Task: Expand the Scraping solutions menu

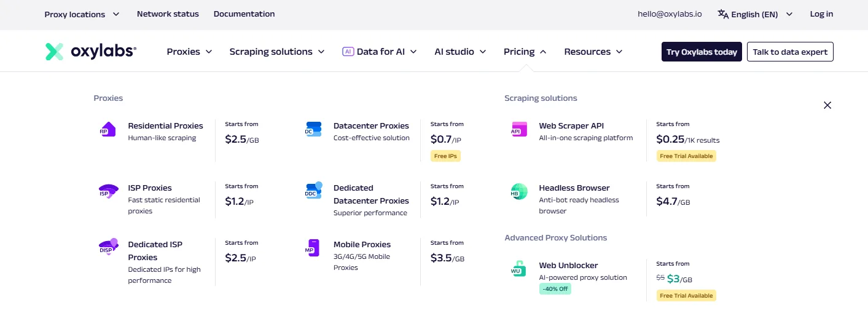Action: (x=277, y=52)
